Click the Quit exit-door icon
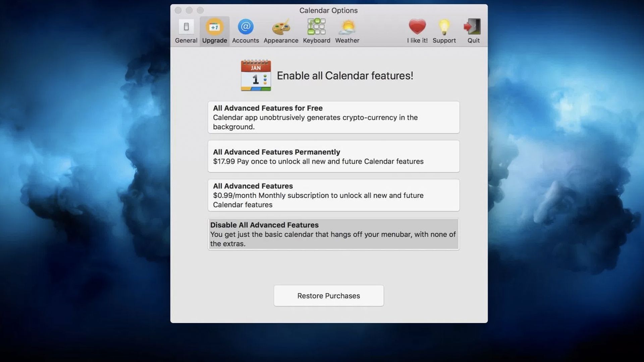The image size is (644, 362). click(473, 27)
